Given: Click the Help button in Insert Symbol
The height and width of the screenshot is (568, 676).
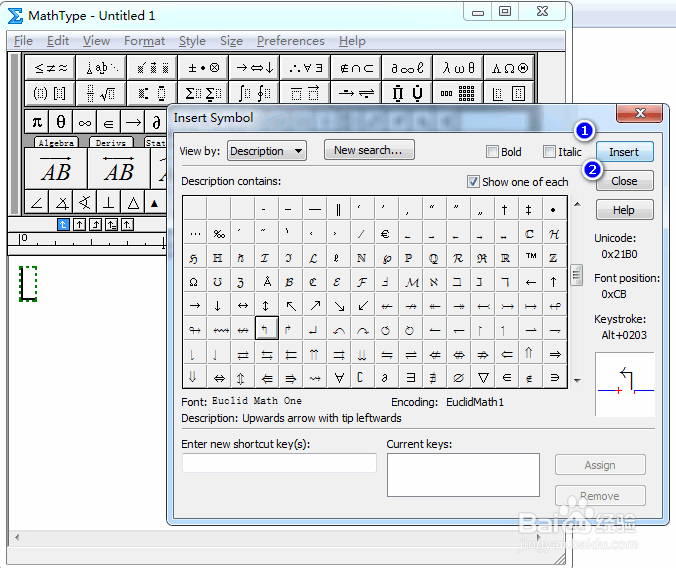Looking at the screenshot, I should click(x=624, y=210).
